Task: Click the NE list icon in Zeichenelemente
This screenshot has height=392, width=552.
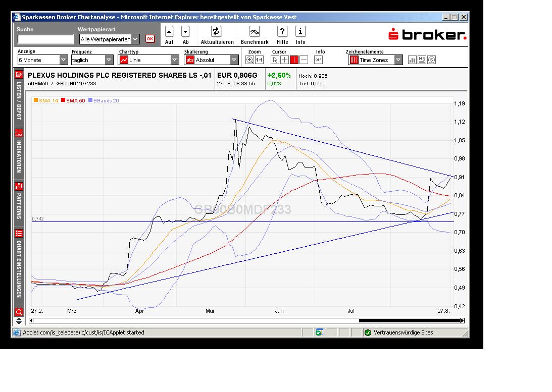Action: tap(422, 60)
